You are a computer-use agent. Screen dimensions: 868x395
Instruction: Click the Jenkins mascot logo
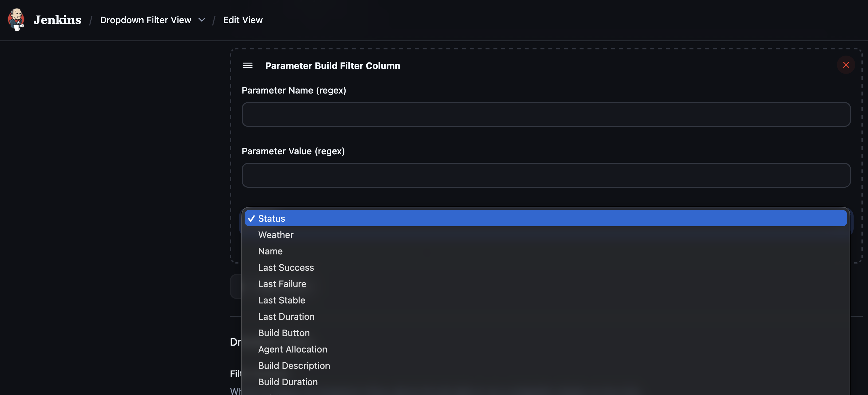point(16,20)
